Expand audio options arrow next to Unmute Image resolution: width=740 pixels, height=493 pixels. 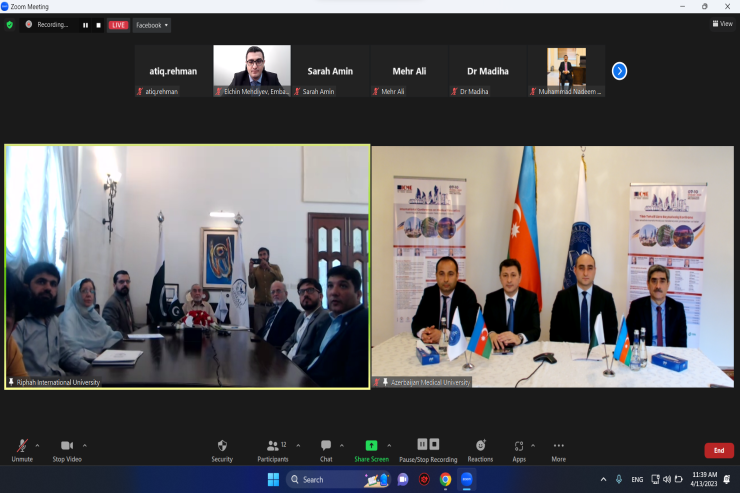coord(38,445)
